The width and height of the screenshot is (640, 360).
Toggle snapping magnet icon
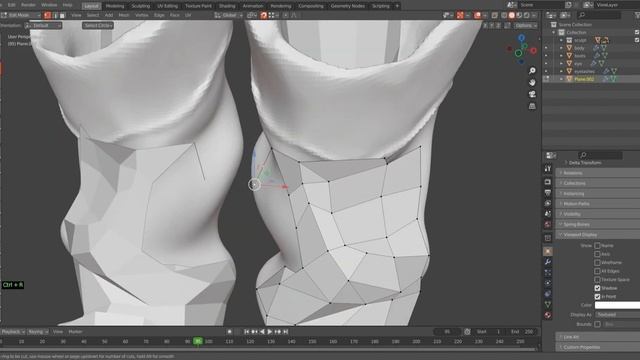[264, 16]
